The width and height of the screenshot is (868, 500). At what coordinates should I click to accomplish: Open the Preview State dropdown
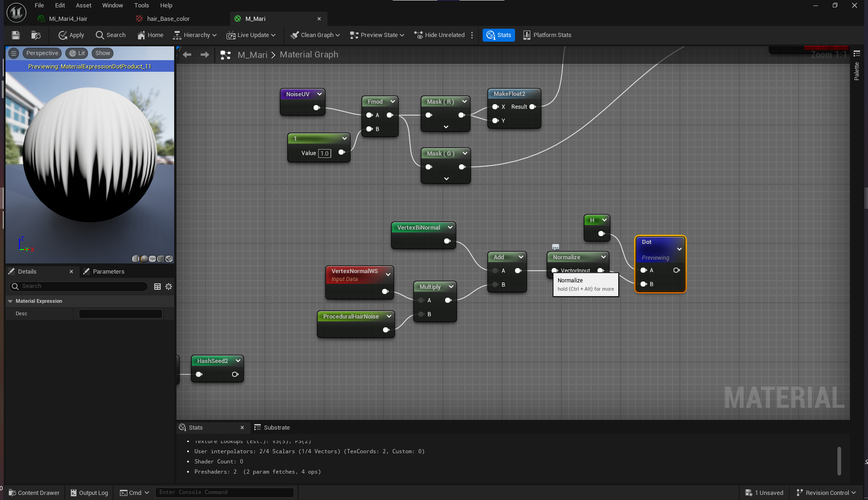pos(377,35)
